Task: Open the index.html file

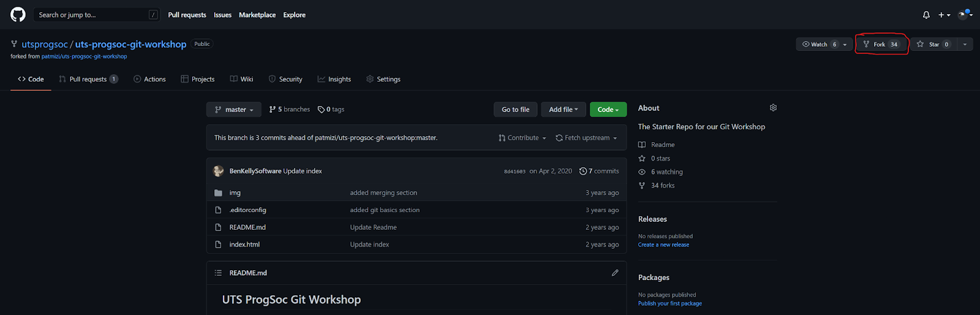Action: coord(244,244)
